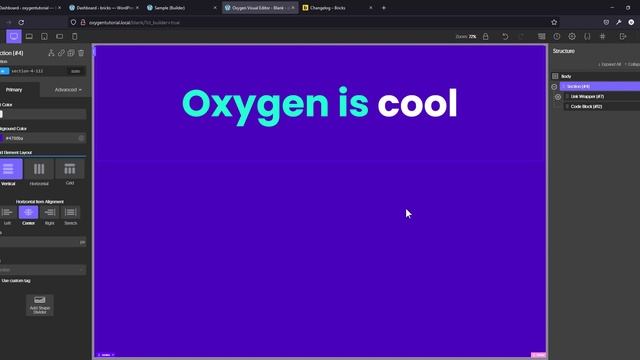Open the Advanced dropdown tab
The height and width of the screenshot is (360, 640).
[x=68, y=90]
